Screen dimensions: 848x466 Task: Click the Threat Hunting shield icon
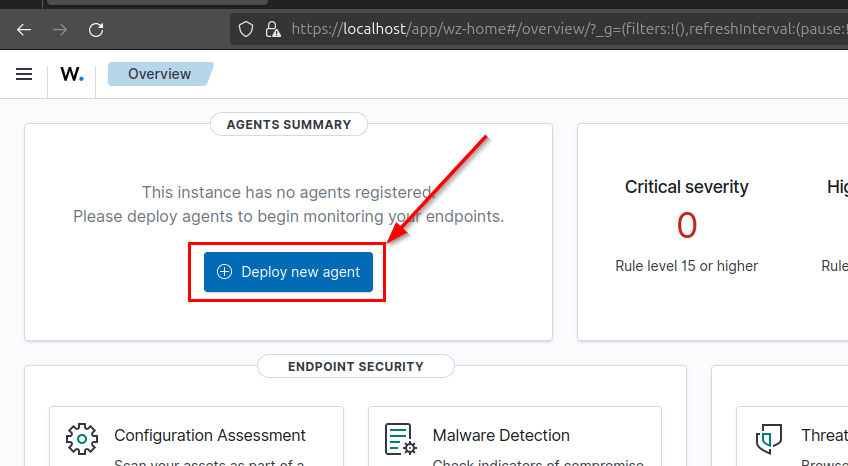[x=769, y=438]
